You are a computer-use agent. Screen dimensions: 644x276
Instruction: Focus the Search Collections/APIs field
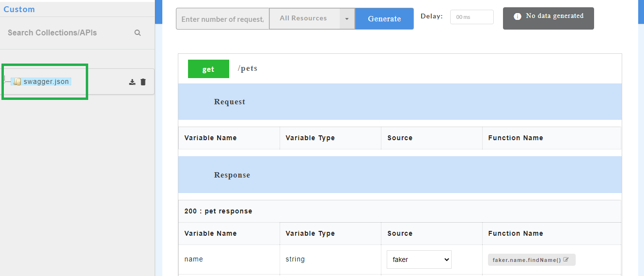[x=68, y=33]
